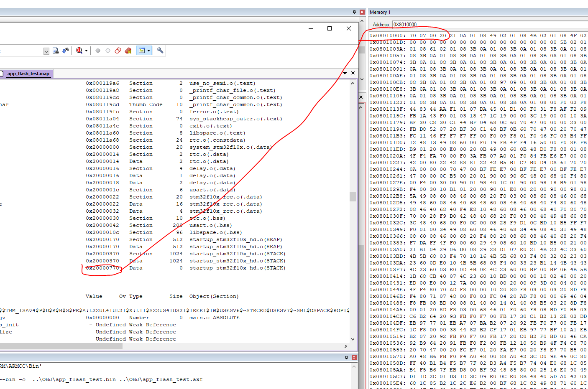Select exit.o(.text) entry
This screenshot has height=389, width=588.
(x=210, y=126)
